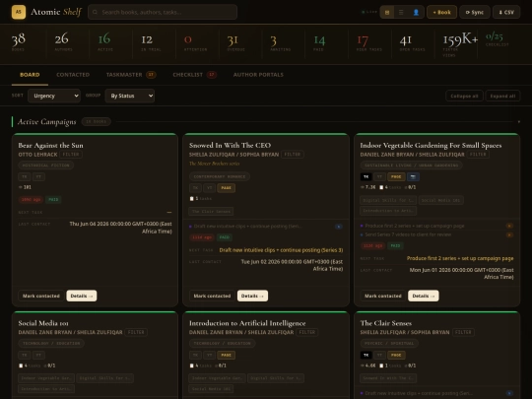Image resolution: width=532 pixels, height=399 pixels.
Task: Click YT badge on Bear Against the Sun card
Action: pos(38,176)
